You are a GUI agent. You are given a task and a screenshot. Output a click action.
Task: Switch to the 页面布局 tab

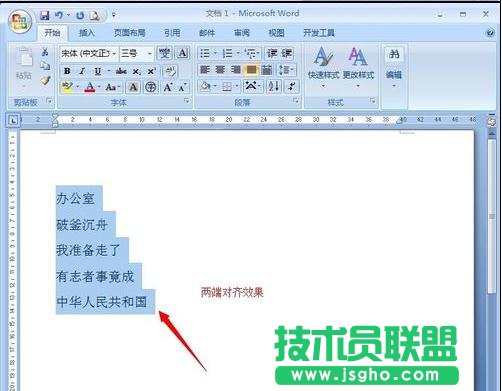coord(130,33)
